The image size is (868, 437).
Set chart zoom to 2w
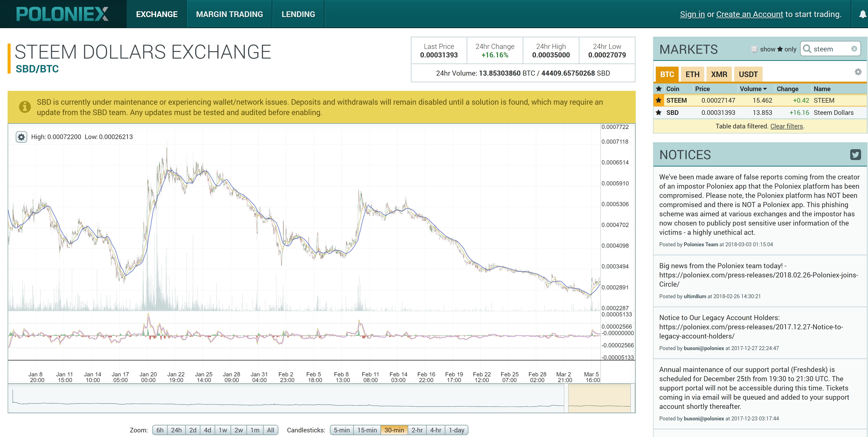point(239,430)
